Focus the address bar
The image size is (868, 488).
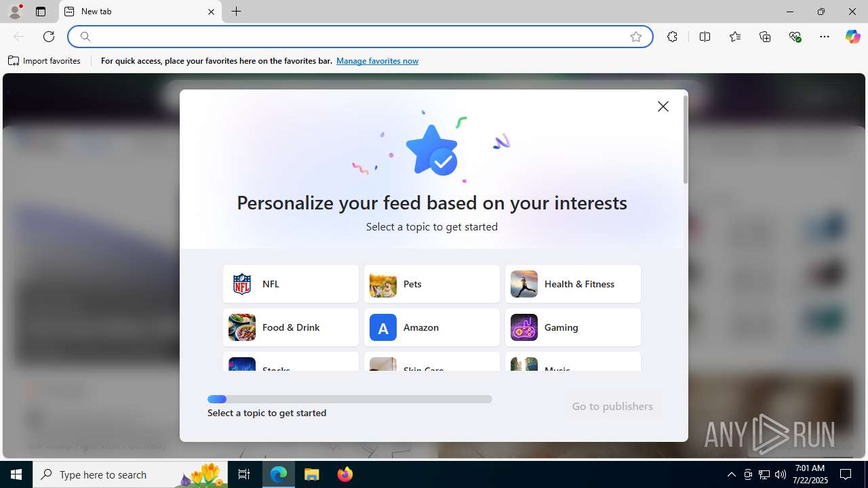tap(359, 37)
